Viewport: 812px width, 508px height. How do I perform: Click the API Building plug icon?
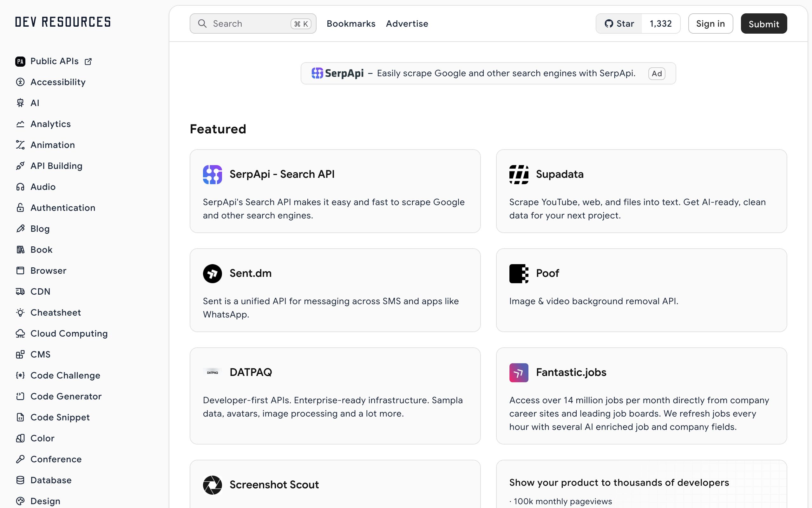(20, 166)
